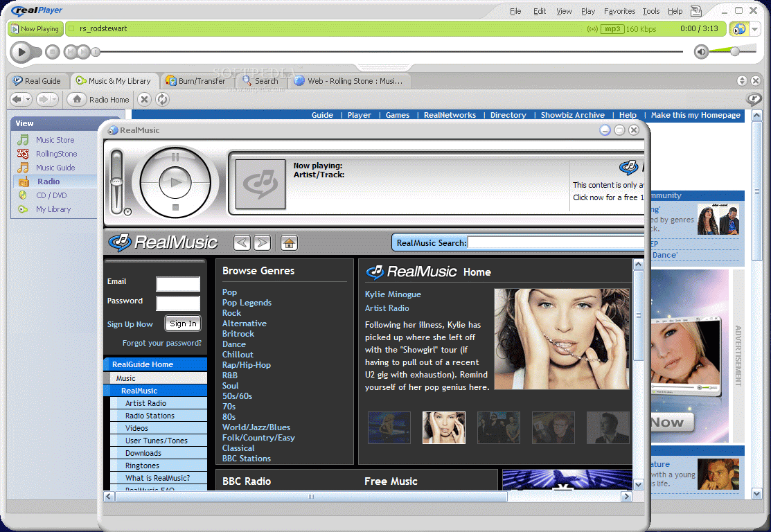The image size is (771, 532).
Task: Click the Email input field
Action: pos(178,284)
